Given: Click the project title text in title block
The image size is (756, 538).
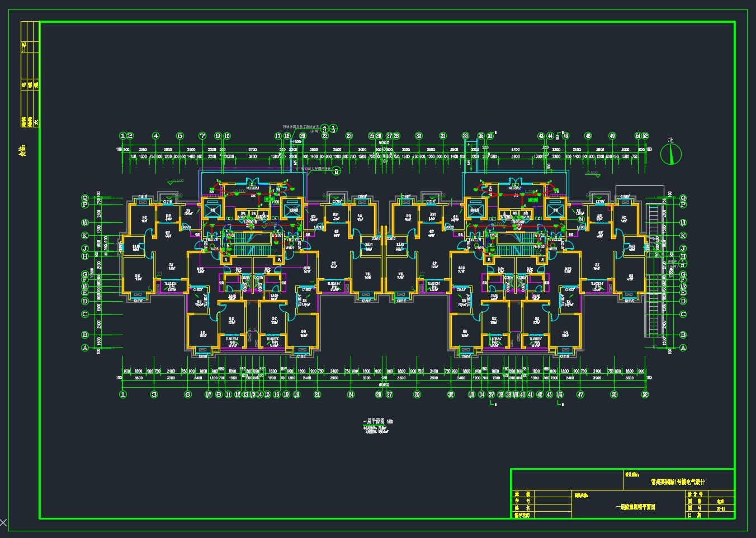Looking at the screenshot, I should coord(678,482).
